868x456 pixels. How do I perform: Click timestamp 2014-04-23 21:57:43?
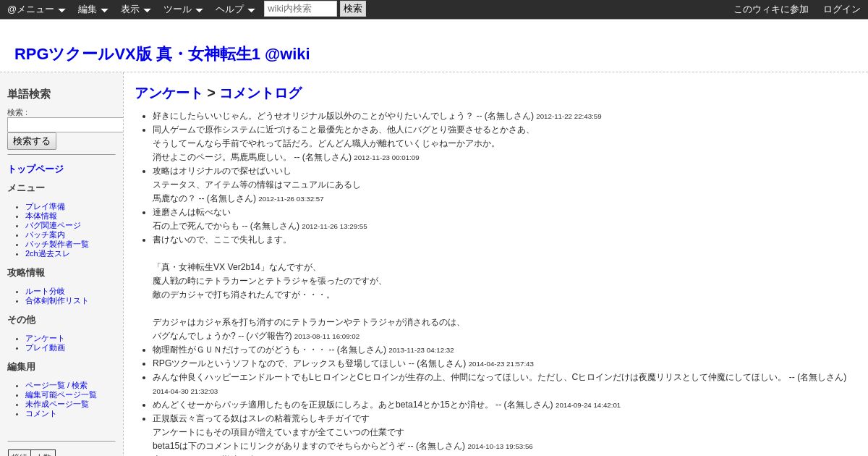click(501, 364)
